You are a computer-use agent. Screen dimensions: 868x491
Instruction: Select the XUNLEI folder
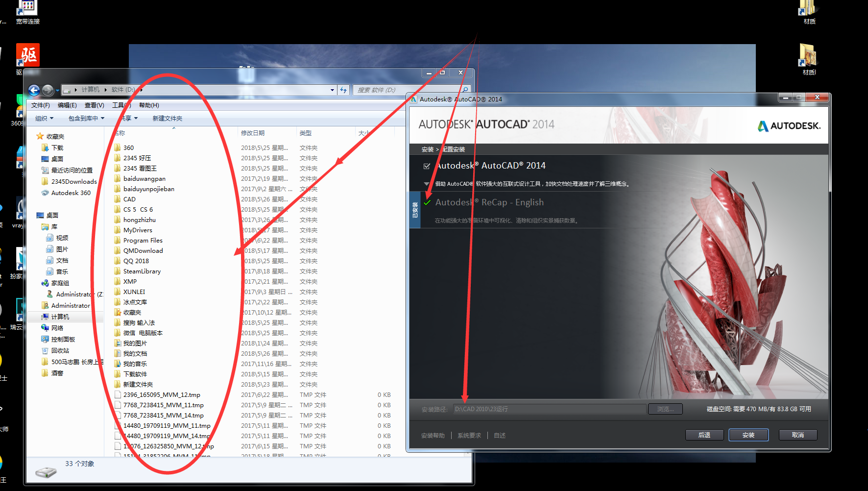point(134,292)
